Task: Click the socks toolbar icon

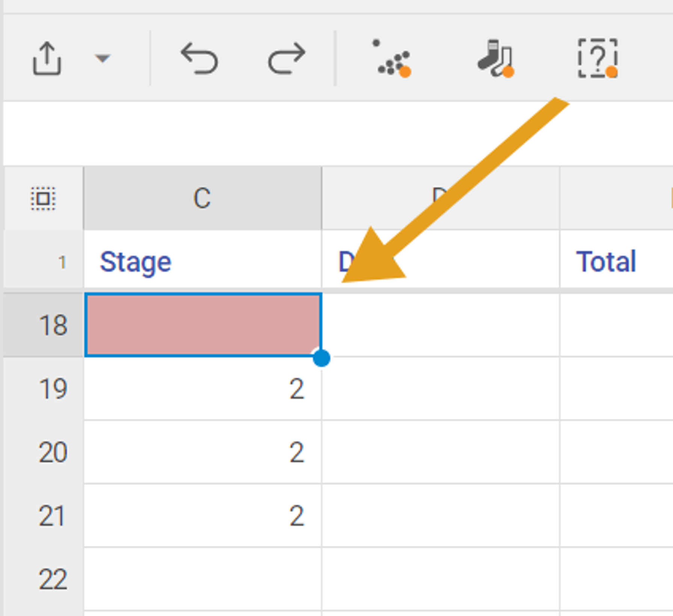Action: pos(495,58)
